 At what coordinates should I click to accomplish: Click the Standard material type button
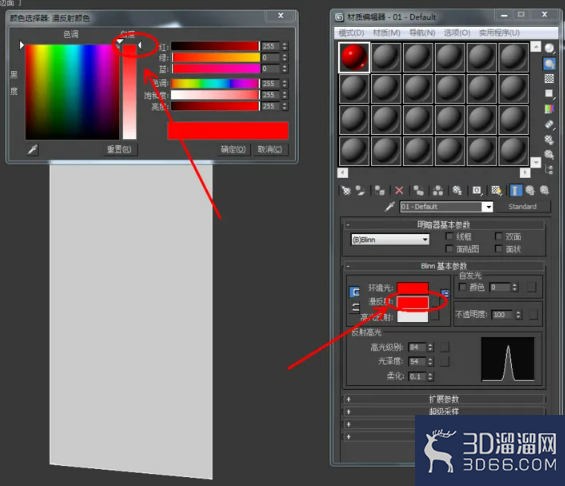(x=522, y=206)
